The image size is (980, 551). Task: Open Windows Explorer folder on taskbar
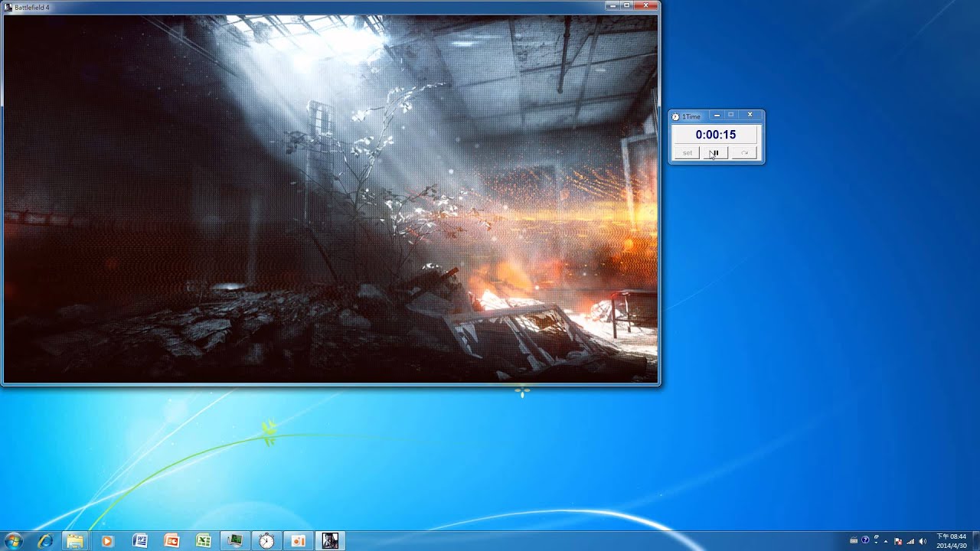click(75, 540)
